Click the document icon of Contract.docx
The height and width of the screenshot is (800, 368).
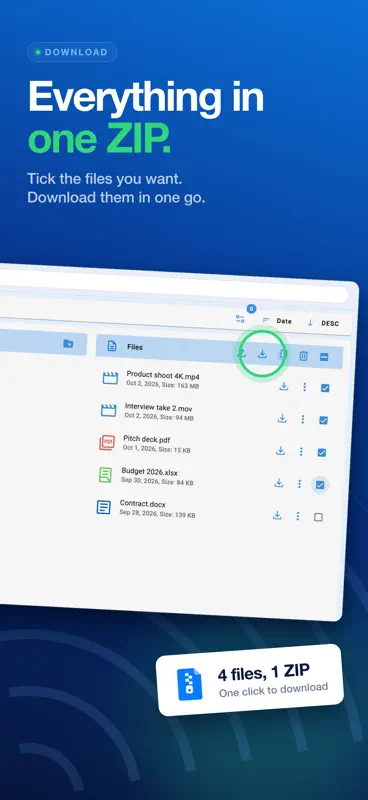[x=104, y=507]
